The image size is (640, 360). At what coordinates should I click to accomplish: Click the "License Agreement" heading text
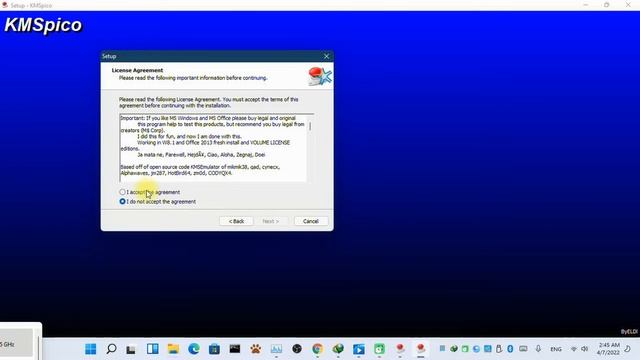(137, 70)
